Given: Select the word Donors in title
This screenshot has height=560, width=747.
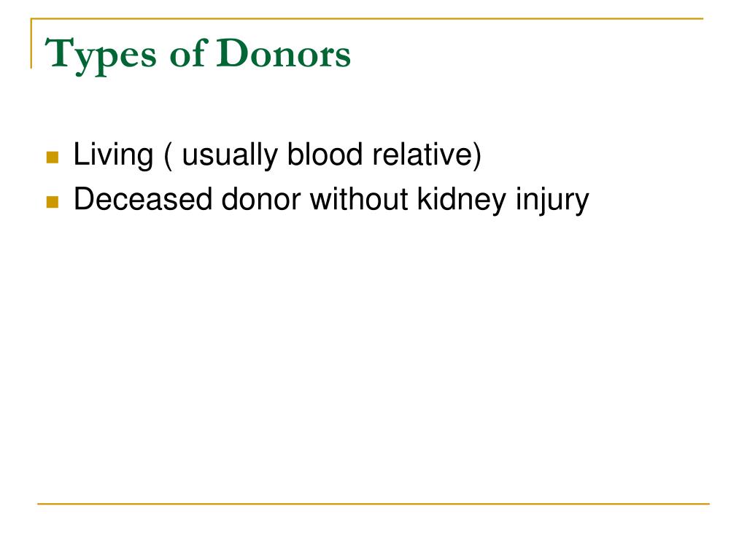Looking at the screenshot, I should (x=284, y=53).
